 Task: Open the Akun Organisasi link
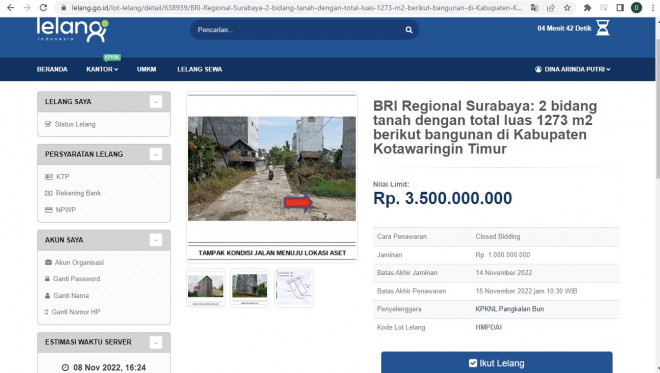coord(74,262)
